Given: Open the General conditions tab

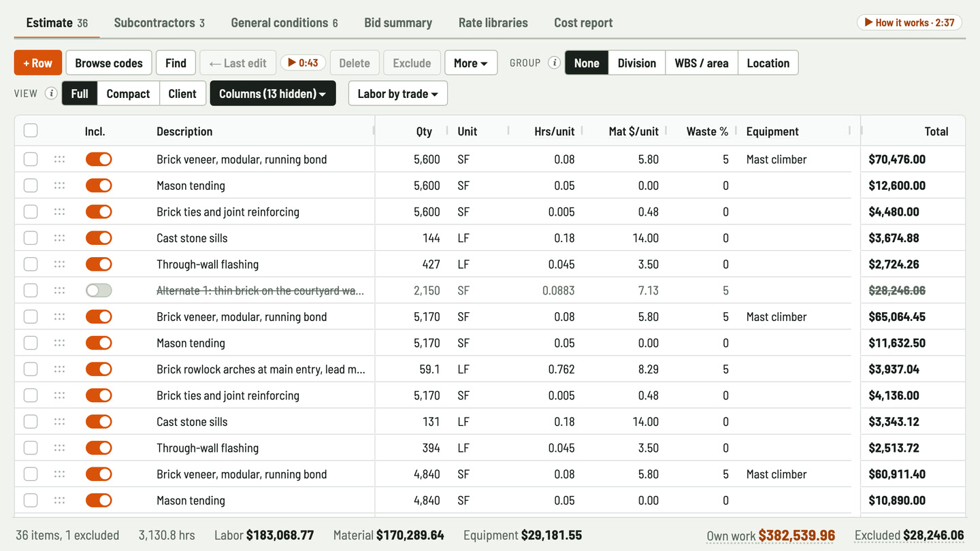Looking at the screenshot, I should tap(284, 22).
